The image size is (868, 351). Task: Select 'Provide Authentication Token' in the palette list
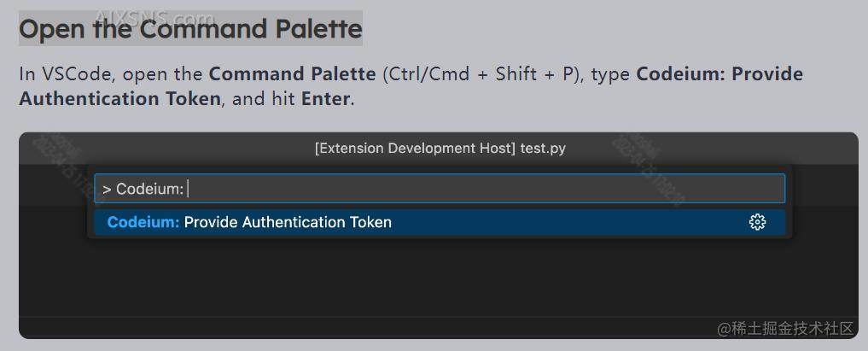click(288, 222)
